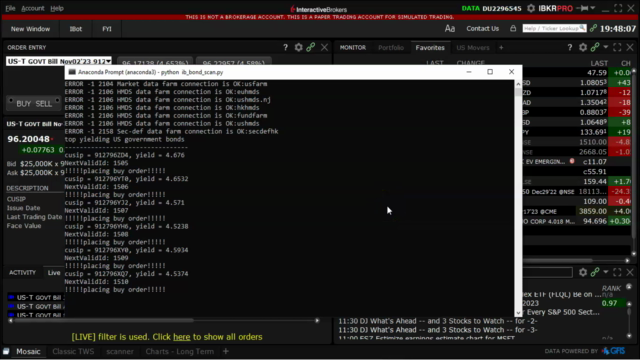The width and height of the screenshot is (640, 360).
Task: Click the BUY button
Action: tap(24, 104)
